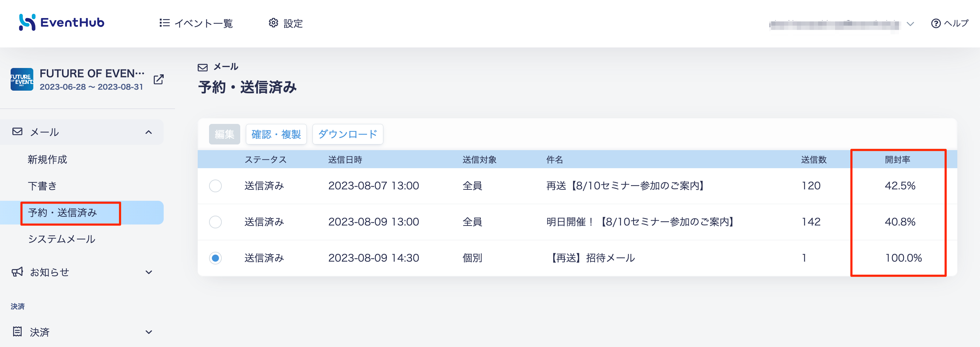Image resolution: width=980 pixels, height=347 pixels.
Task: Select radio button for 2023-08-07 13:00 email
Action: (x=215, y=186)
